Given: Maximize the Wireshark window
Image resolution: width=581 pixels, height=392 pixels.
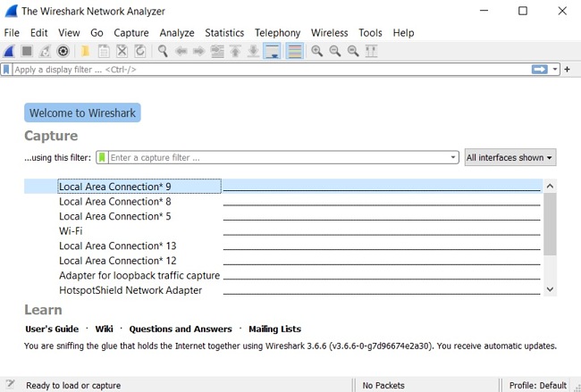Looking at the screenshot, I should [x=523, y=11].
